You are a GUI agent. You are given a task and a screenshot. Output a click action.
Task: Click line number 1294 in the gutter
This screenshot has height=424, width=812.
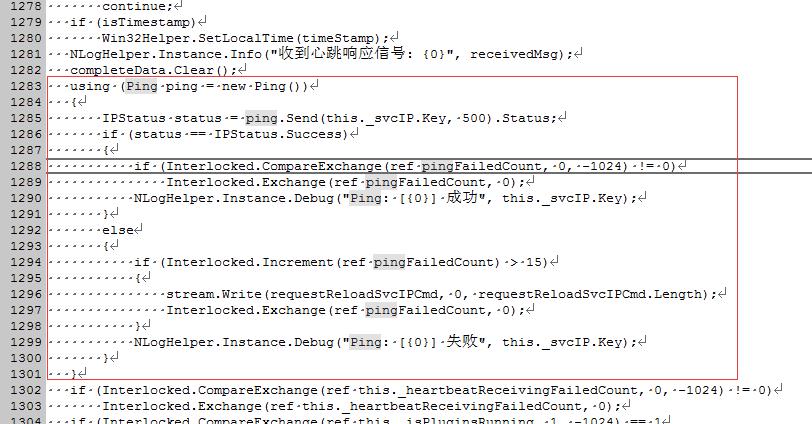pos(25,262)
